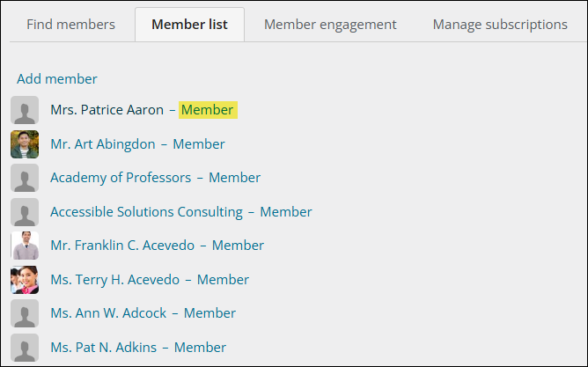
Task: Click Ms. Pat N. Adkins' avatar icon
Action: click(x=25, y=347)
